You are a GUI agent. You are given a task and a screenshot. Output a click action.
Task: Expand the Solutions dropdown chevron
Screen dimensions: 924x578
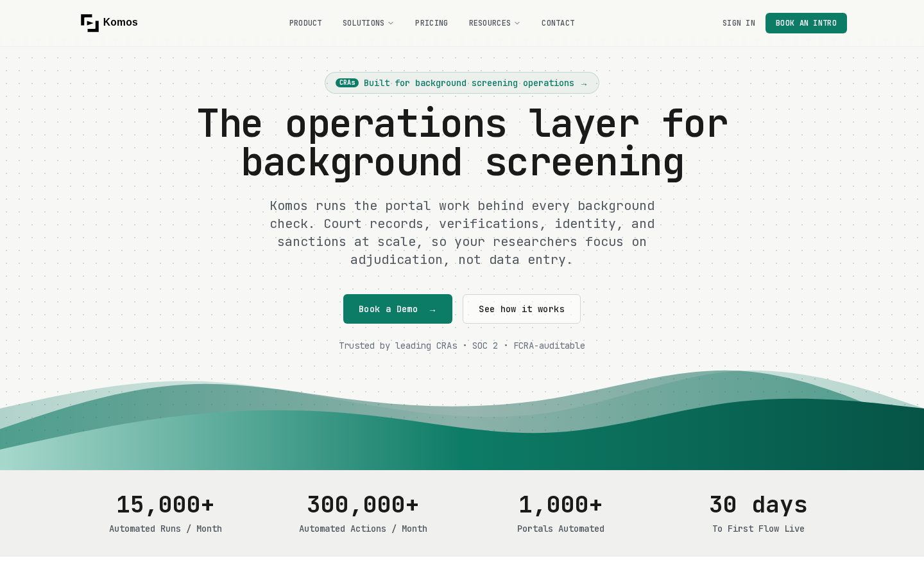391,23
